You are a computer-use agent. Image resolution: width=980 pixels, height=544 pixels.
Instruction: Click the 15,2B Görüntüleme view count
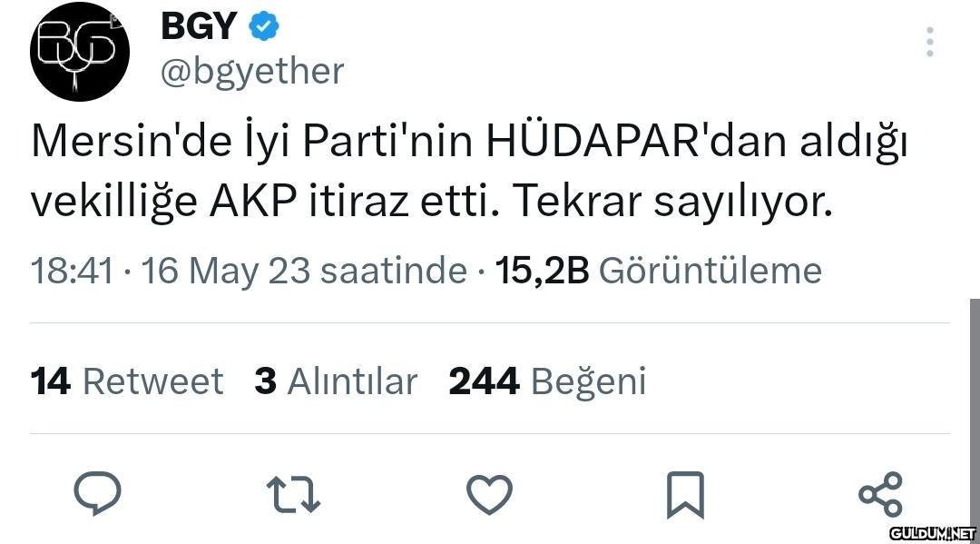tap(659, 271)
